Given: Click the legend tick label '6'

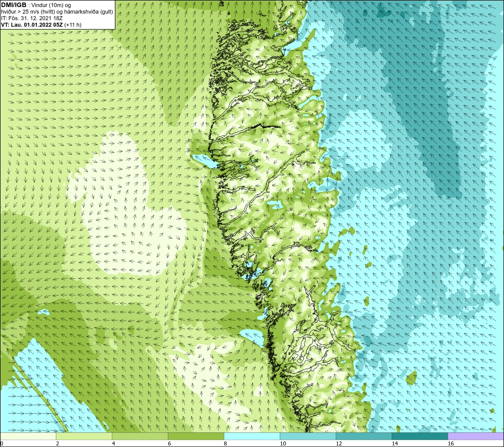Looking at the screenshot, I should pos(169,443).
